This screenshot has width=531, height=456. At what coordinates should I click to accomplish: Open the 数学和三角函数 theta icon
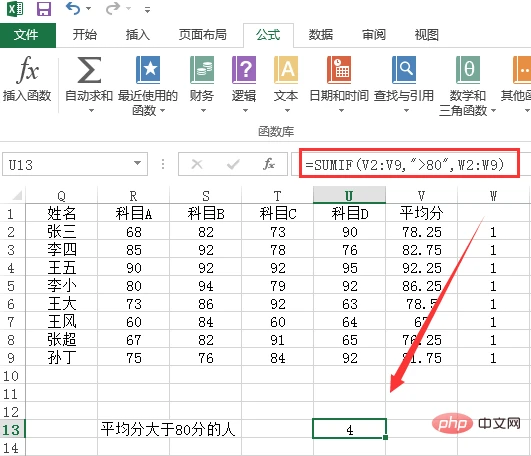pos(468,70)
